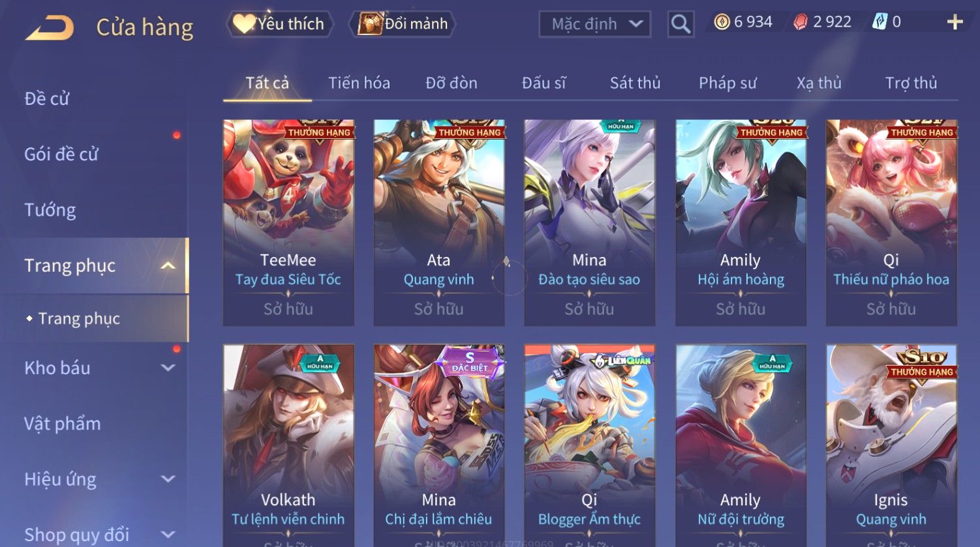Switch to the Pháp sư tab
The image size is (980, 547).
pyautogui.click(x=727, y=83)
